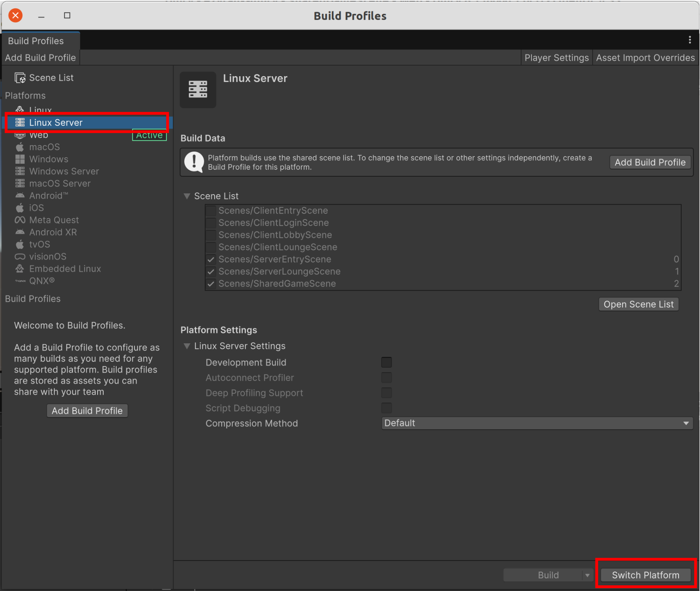
Task: Click the Open Scene List button
Action: click(638, 304)
